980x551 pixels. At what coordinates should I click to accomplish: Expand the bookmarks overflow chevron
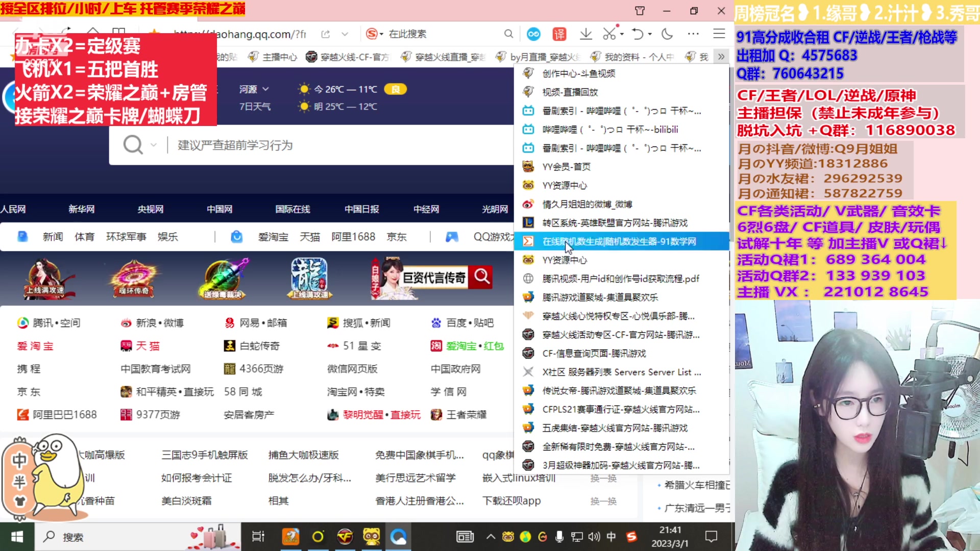pyautogui.click(x=721, y=57)
